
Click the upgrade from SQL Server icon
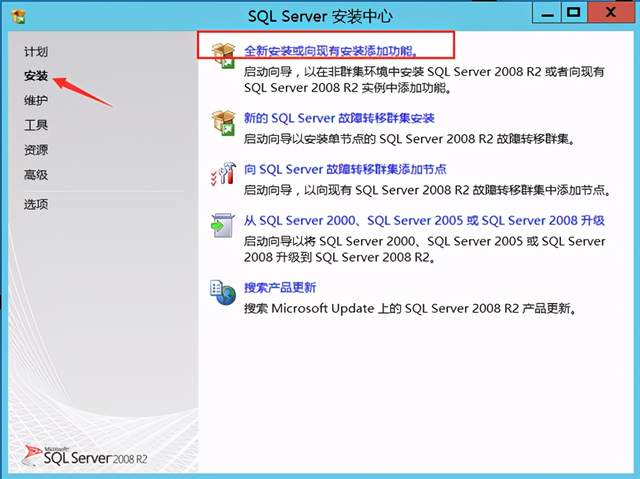tap(223, 225)
